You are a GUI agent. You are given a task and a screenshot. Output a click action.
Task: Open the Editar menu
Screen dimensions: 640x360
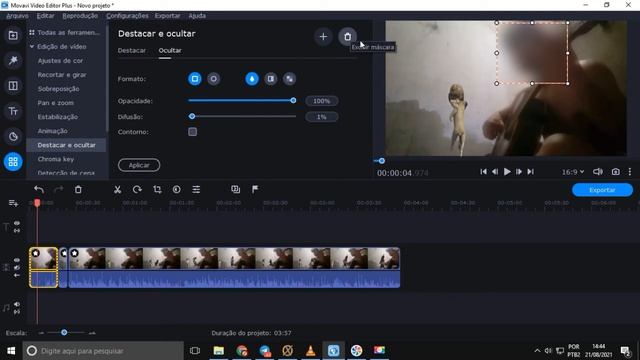(45, 16)
